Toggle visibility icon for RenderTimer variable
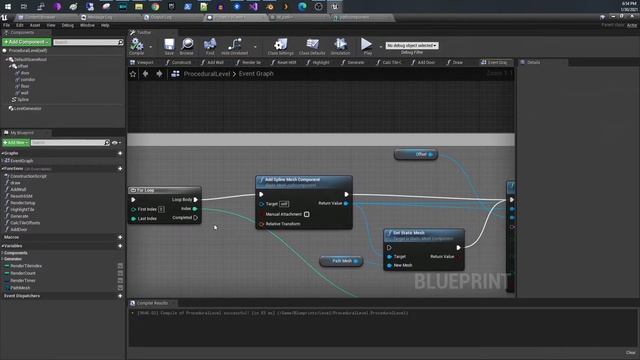The image size is (640, 360). 120,281
